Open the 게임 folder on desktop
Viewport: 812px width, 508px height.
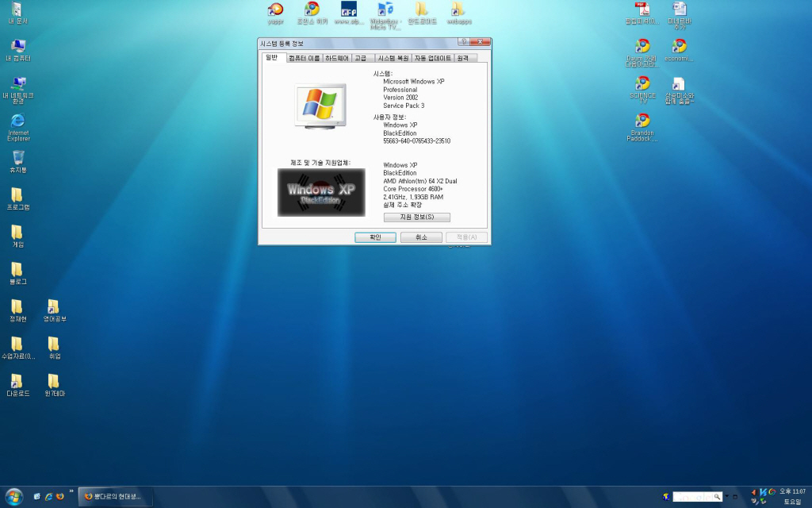tap(18, 237)
